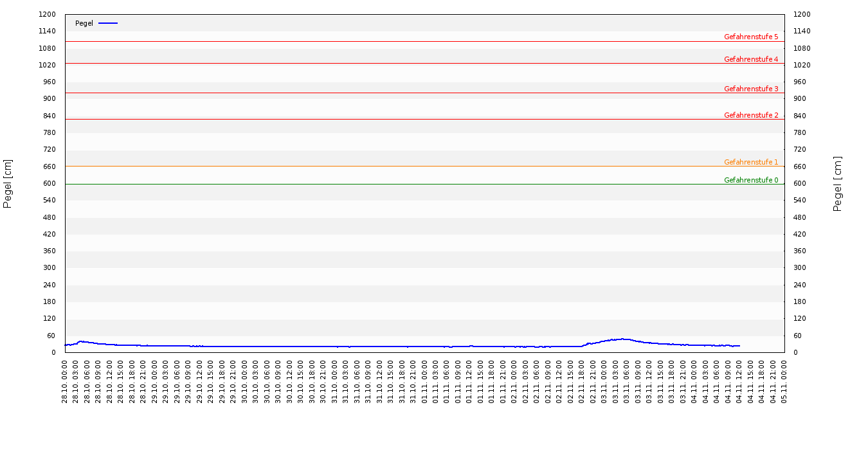Click the water level peak near 03.11. 06:00
The image size is (868, 450).
click(622, 339)
